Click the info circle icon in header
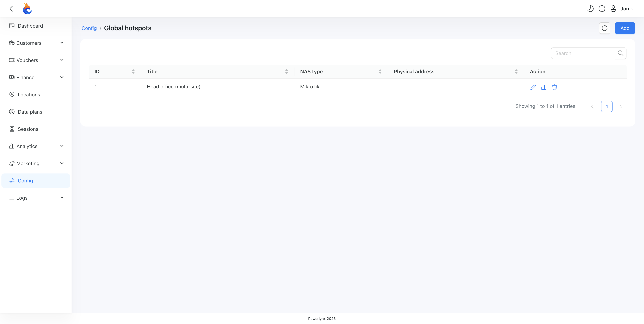Screen dimensions: 644x324 (x=602, y=9)
